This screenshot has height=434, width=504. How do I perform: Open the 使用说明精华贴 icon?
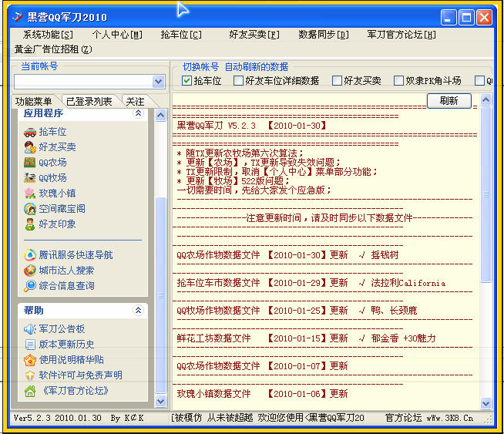30,360
